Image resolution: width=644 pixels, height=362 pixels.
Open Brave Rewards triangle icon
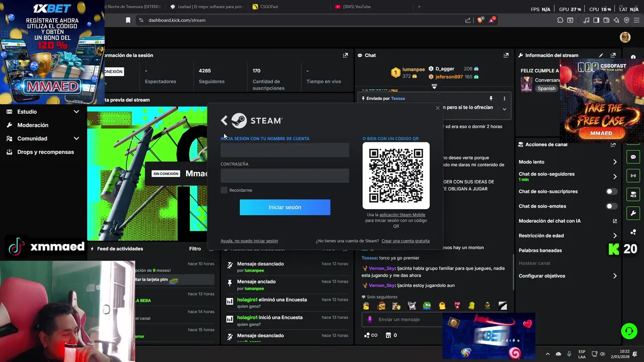click(493, 20)
